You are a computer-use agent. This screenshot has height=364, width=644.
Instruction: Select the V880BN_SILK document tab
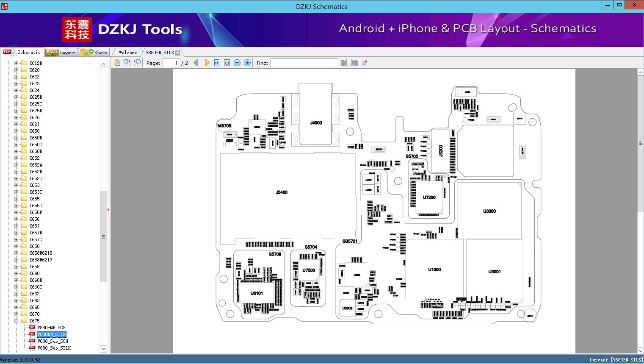[x=160, y=53]
